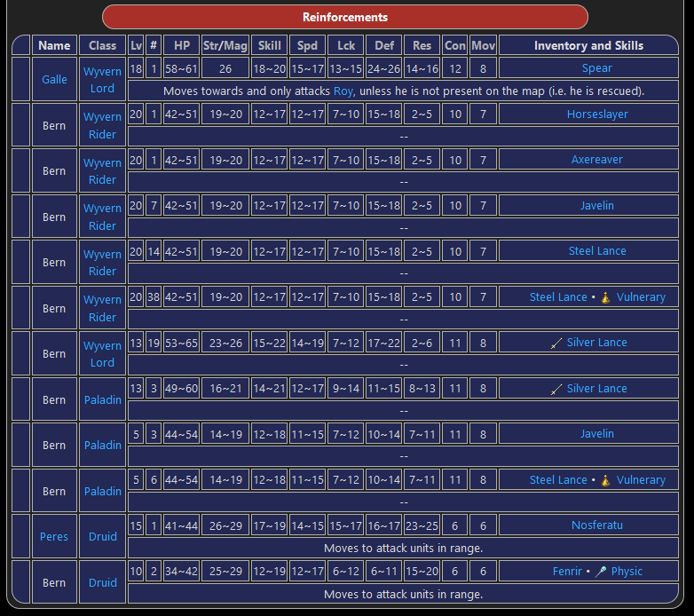Click the Vulnerary potion icon in the Lv 5 #6 Paladin row

click(605, 480)
